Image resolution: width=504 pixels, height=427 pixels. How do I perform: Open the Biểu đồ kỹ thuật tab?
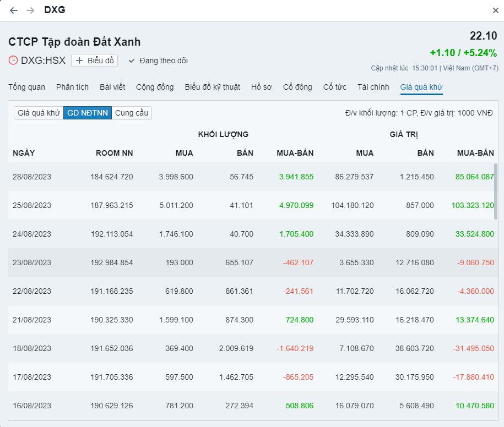212,87
